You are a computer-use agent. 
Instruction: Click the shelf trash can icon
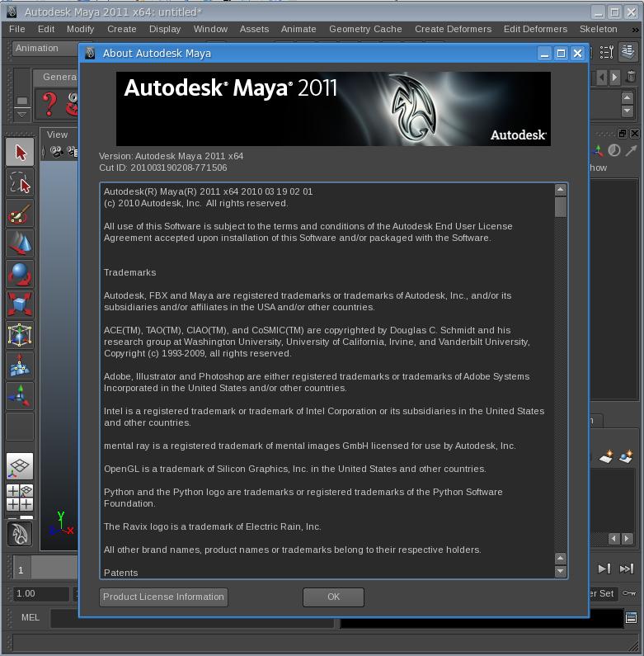click(x=631, y=77)
